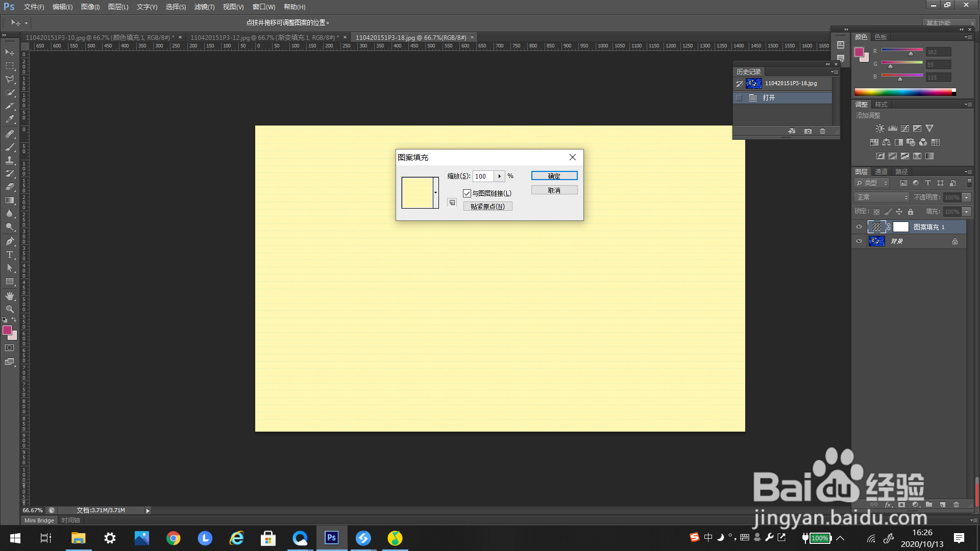Open the scale percentage slider arrow
980x551 pixels.
(x=499, y=176)
